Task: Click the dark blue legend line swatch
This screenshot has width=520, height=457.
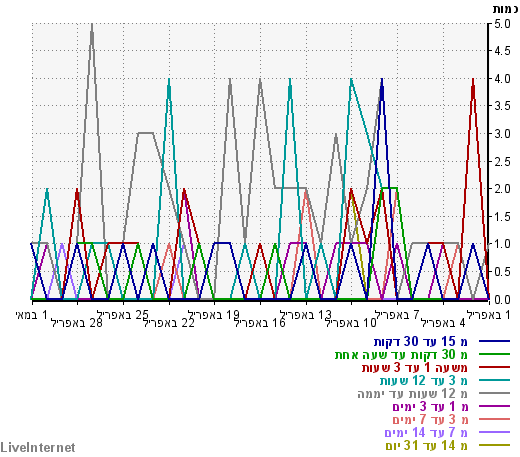Action: coord(495,341)
